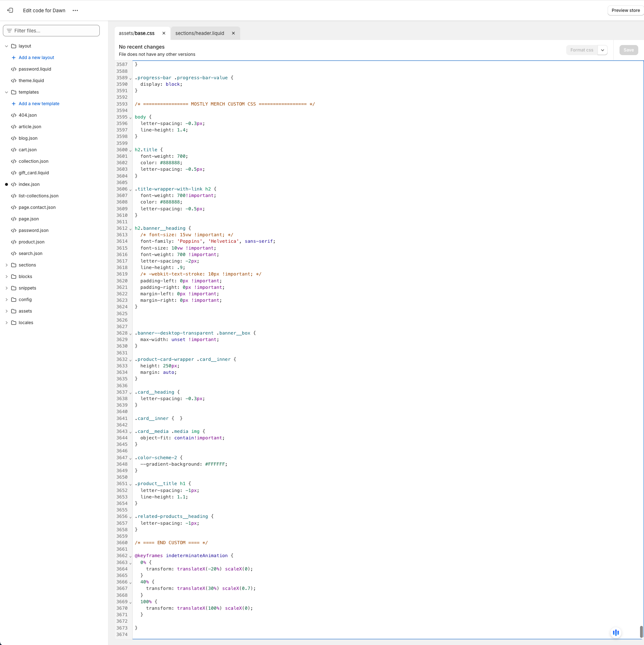Viewport: 644px width, 645px height.
Task: Fold the h2.banner__heading rule at line 3612
Action: (130, 229)
